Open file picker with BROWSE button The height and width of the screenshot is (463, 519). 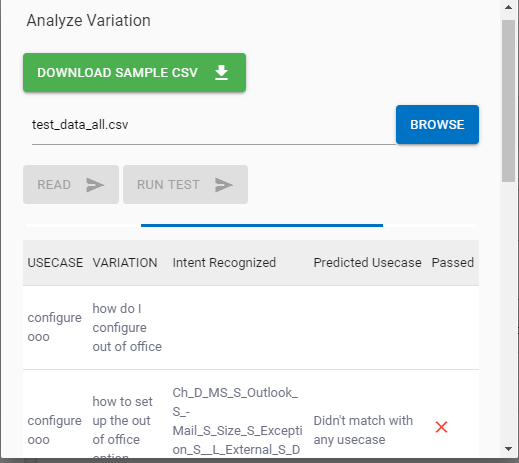[437, 125]
